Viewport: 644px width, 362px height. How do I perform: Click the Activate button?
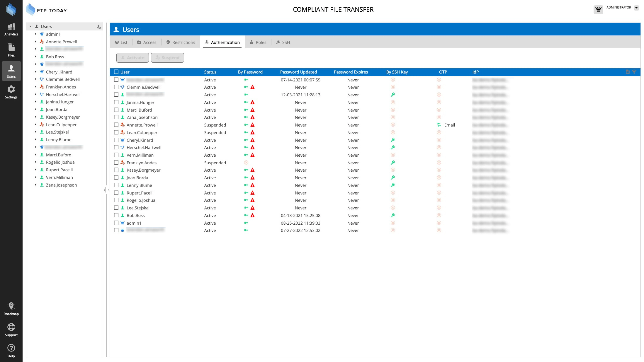(132, 58)
